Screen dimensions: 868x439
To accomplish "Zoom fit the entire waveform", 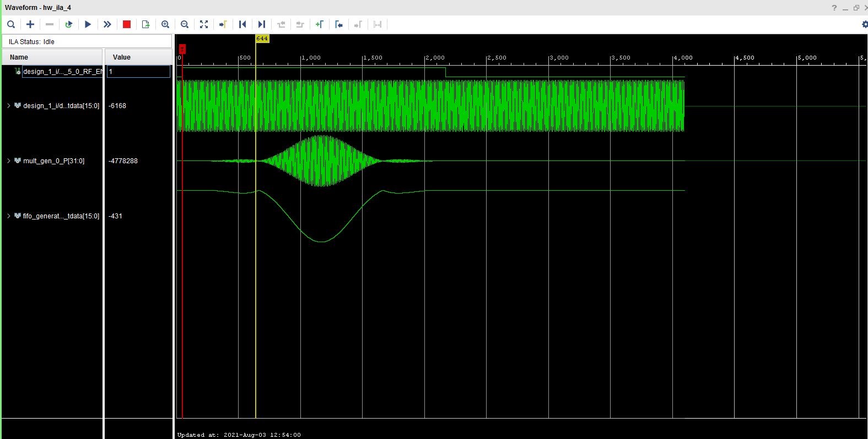I will (204, 24).
